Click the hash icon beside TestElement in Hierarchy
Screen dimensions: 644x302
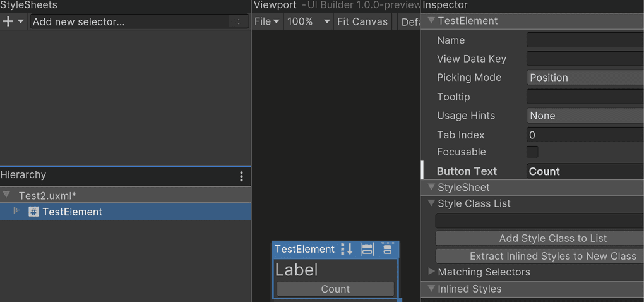33,212
